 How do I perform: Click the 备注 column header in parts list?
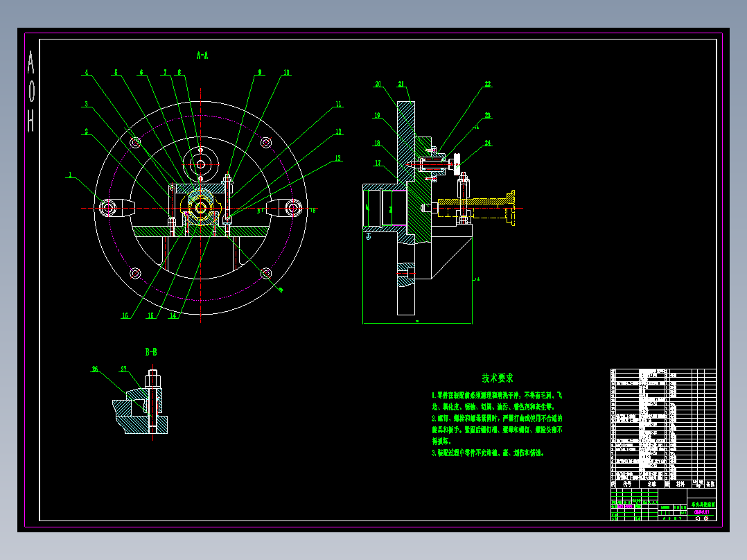(x=710, y=484)
